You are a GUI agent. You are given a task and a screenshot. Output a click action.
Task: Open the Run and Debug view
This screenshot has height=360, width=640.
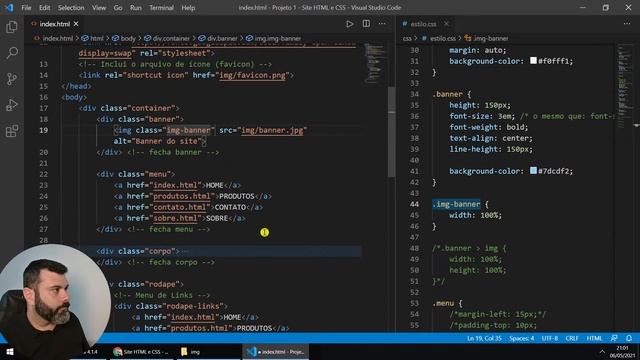tap(12, 105)
